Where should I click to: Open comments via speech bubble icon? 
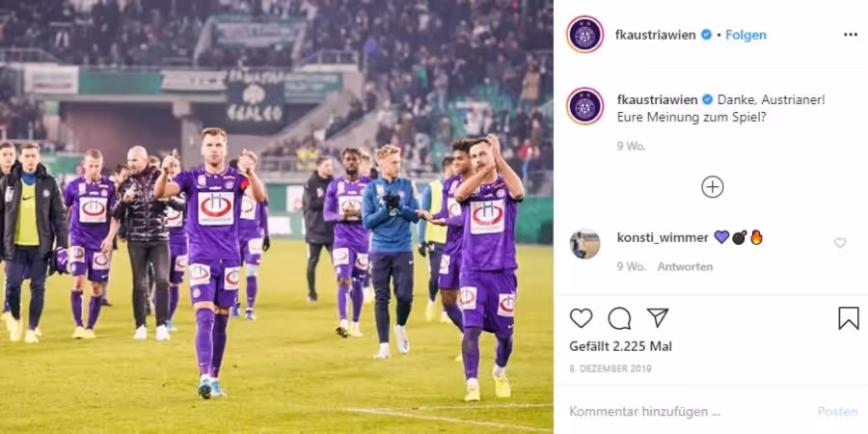(x=619, y=318)
